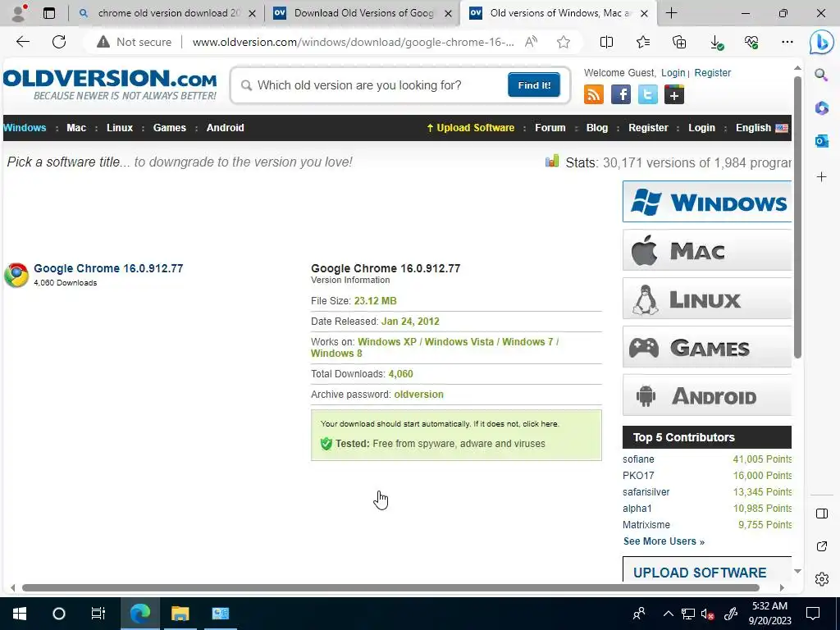Screen dimensions: 840x630
Task: Open the Android platform banner
Action: tap(706, 395)
